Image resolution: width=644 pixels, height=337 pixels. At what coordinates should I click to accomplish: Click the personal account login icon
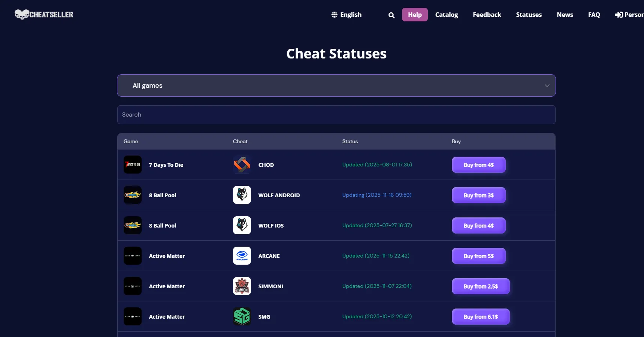619,15
